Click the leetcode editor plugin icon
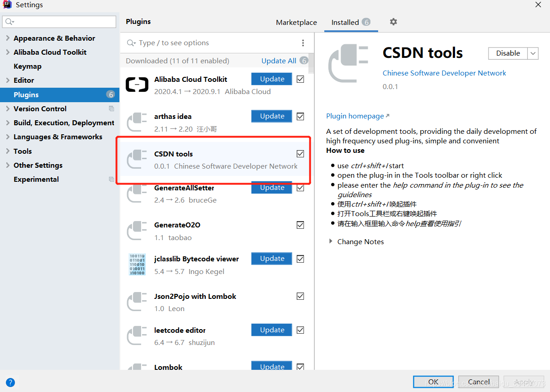Viewport: 550px width, 392px height. [137, 336]
